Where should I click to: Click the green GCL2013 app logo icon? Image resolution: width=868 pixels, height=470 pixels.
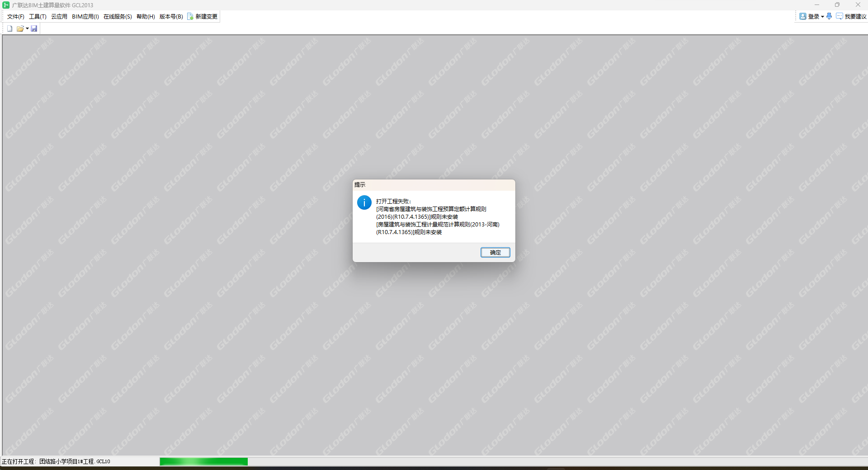point(6,5)
